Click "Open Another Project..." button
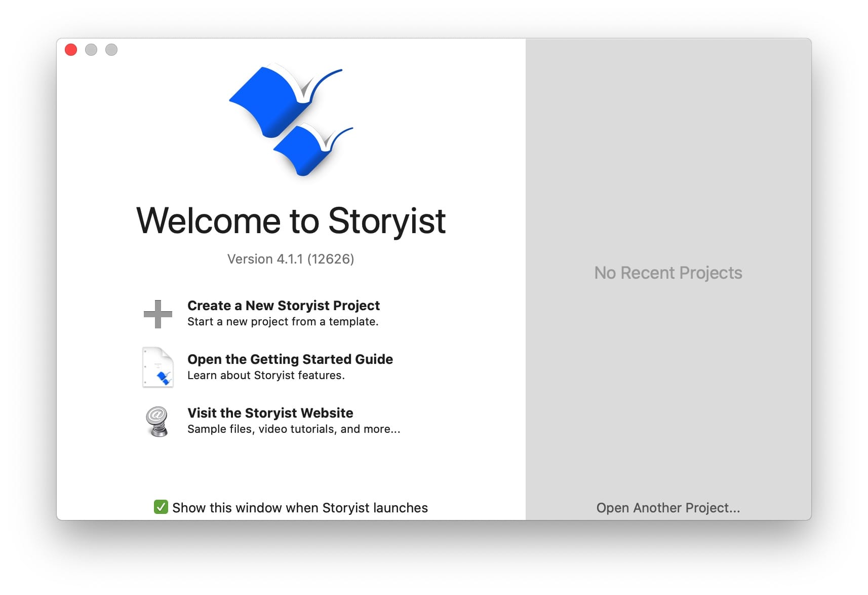This screenshot has width=868, height=595. pyautogui.click(x=668, y=508)
